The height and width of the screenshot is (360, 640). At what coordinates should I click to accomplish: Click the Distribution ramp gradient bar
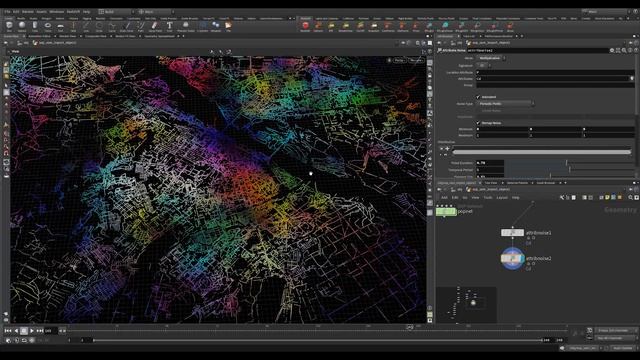point(542,152)
